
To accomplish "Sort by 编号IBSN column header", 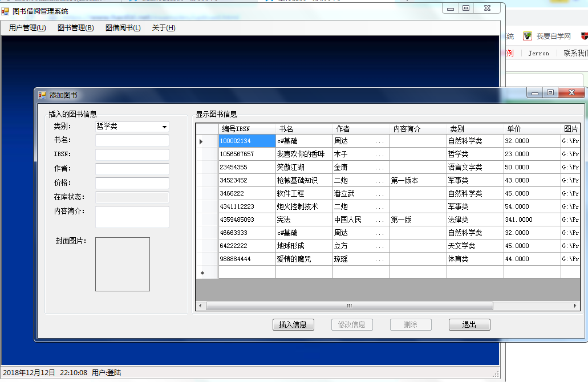I will coord(247,129).
